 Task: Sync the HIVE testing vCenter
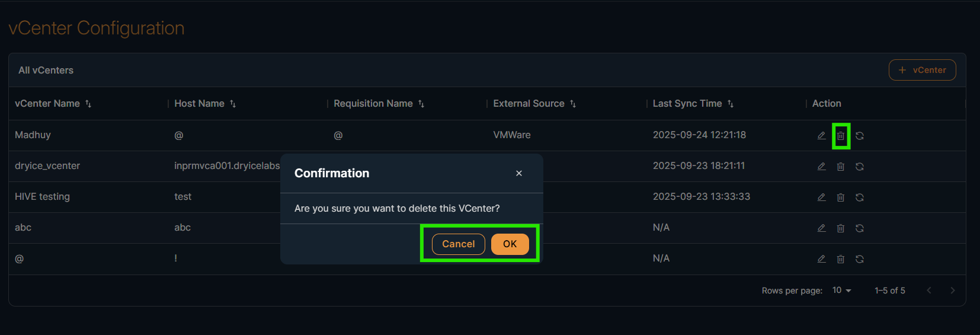tap(859, 197)
